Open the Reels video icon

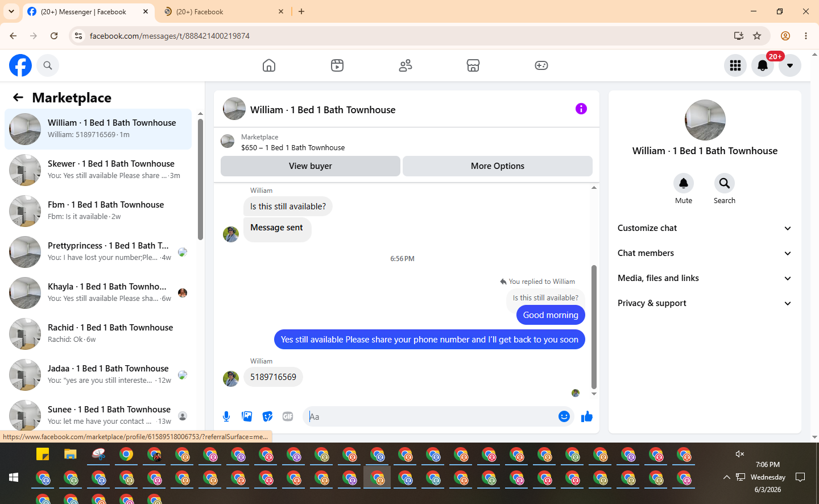(337, 65)
